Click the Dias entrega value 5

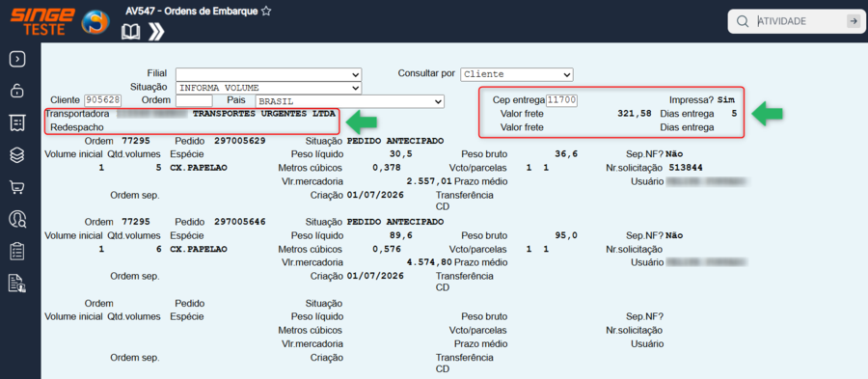(x=734, y=114)
